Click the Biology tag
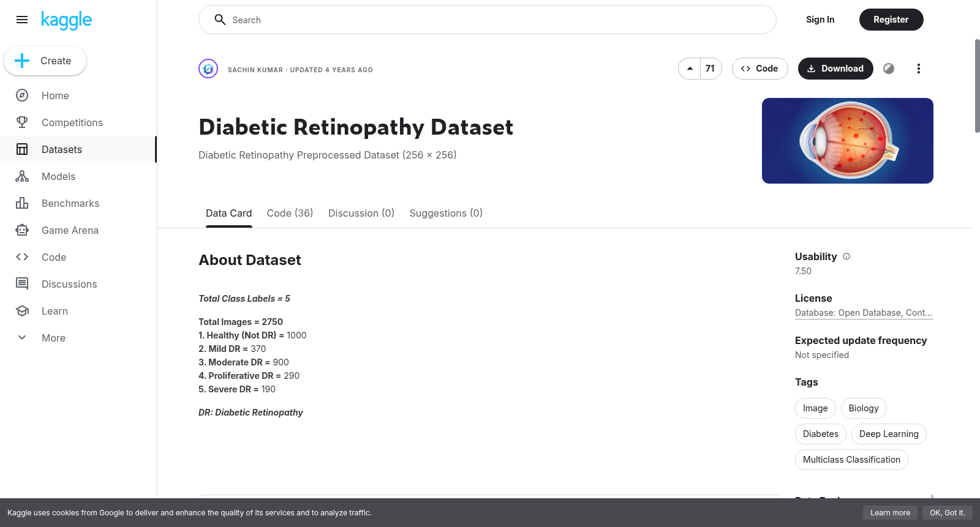Viewport: 980px width, 527px height. [x=864, y=408]
